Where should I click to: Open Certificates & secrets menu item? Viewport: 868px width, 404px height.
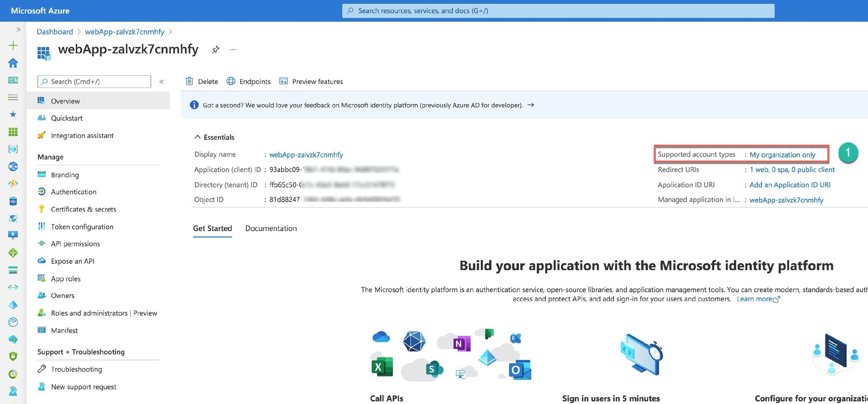pyautogui.click(x=83, y=209)
